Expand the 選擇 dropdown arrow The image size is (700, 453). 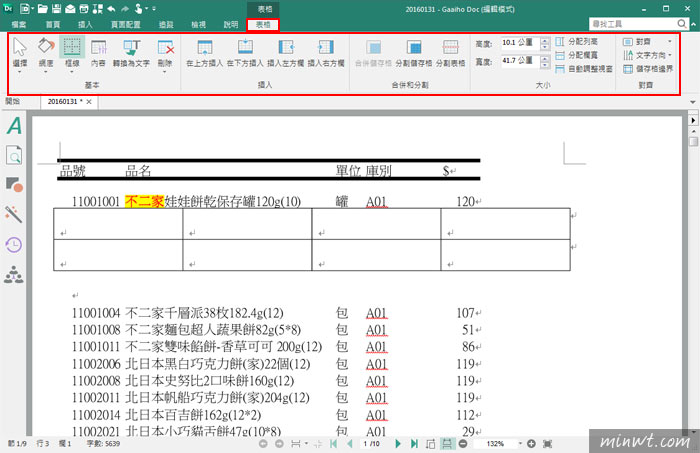[x=20, y=71]
